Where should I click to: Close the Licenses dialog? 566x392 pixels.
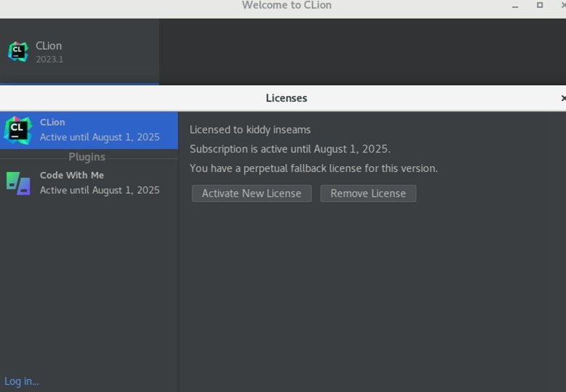point(563,98)
